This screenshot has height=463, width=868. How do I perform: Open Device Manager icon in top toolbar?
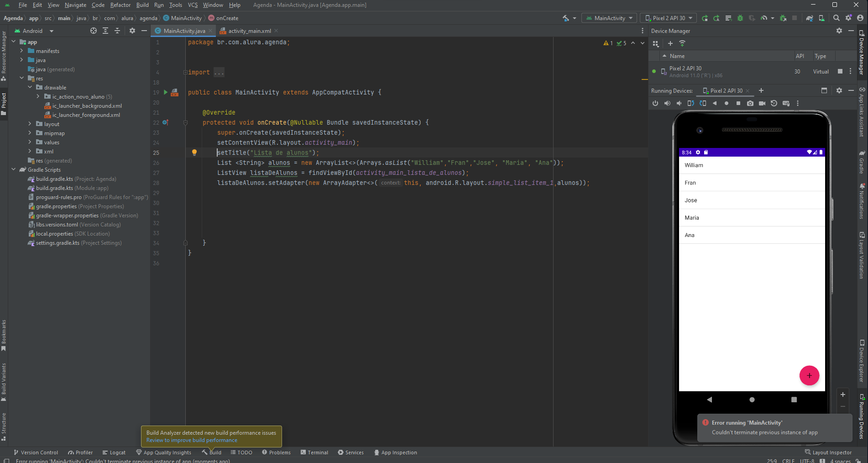pyautogui.click(x=821, y=18)
